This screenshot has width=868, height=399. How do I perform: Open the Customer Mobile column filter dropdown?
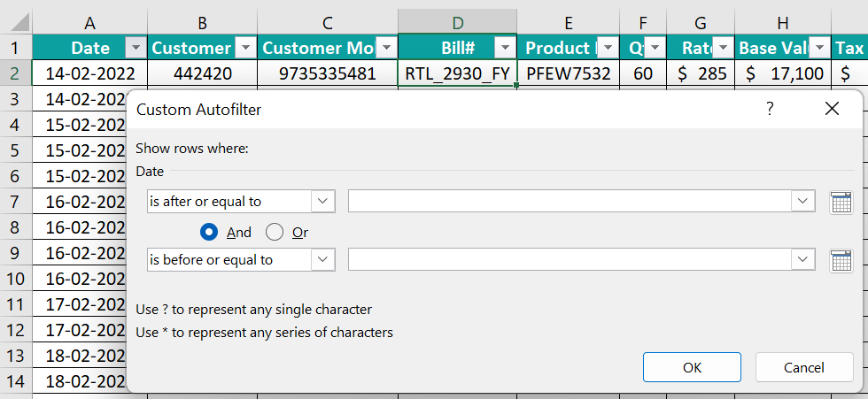click(x=387, y=48)
